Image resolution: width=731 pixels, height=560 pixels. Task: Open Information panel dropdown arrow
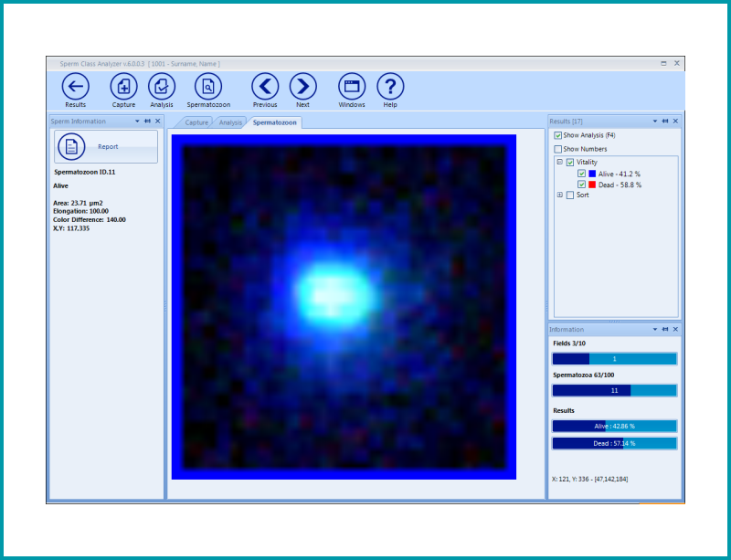(x=655, y=329)
